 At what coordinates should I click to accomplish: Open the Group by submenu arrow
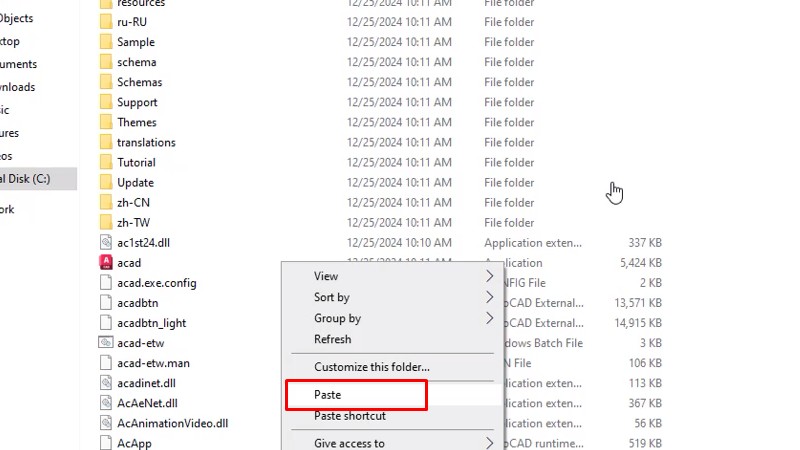pos(490,319)
